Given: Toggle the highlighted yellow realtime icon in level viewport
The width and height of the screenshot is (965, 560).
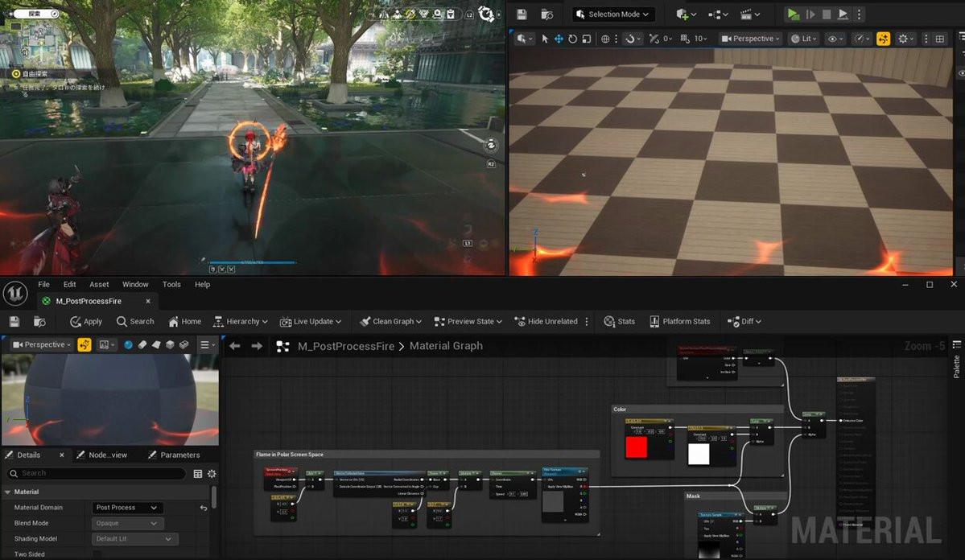Looking at the screenshot, I should pos(883,39).
